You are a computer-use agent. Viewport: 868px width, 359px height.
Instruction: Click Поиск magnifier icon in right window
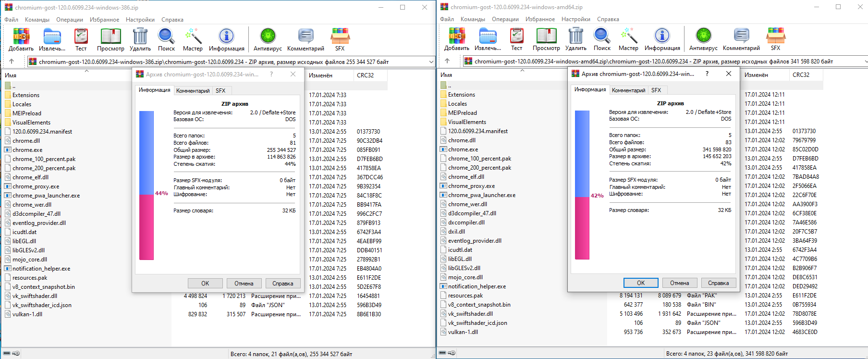602,39
